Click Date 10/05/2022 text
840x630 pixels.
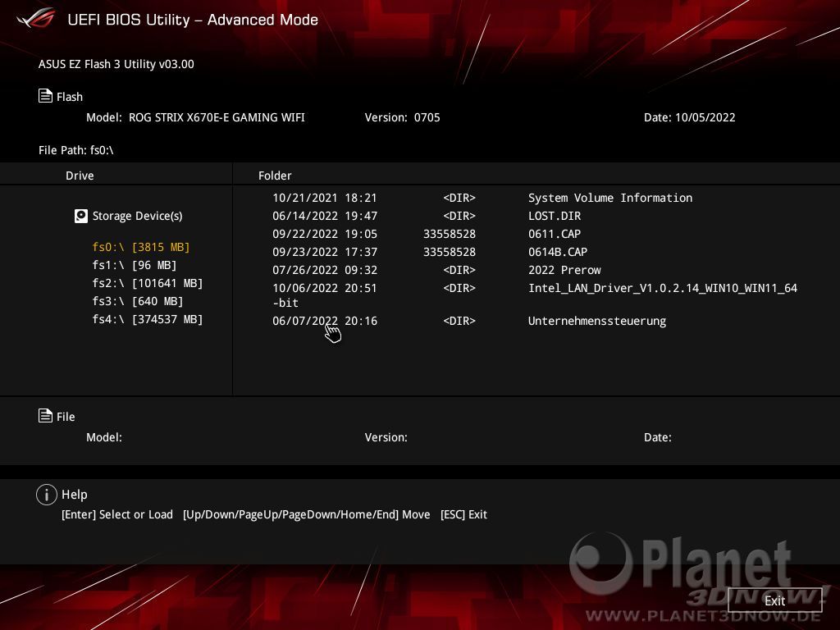689,117
